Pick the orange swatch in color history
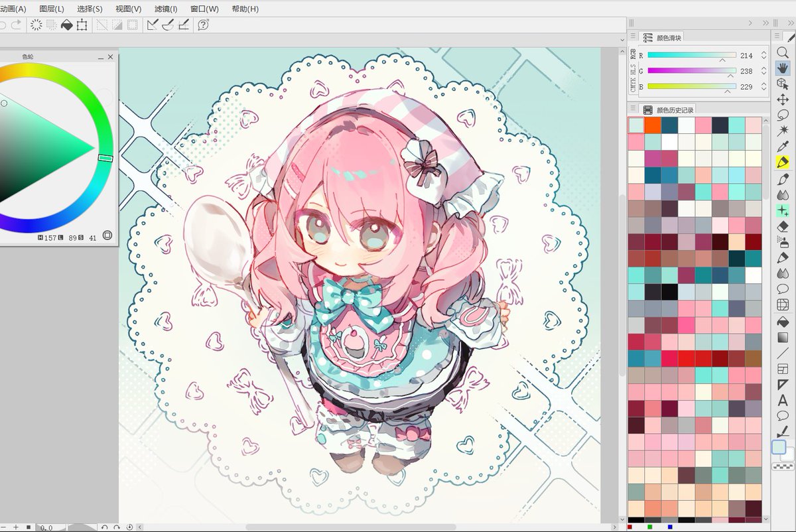Viewport: 796px width, 532px height. (x=653, y=125)
